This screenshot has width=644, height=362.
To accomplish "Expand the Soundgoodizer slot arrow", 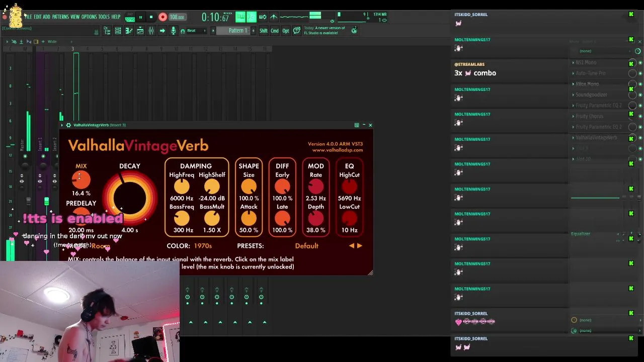I will [573, 95].
